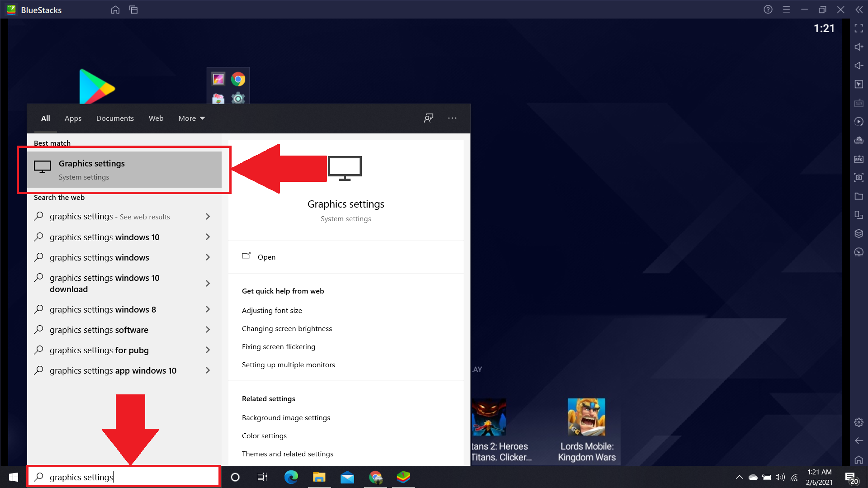Open Color settings link
Screen dimensions: 868x488
[264, 436]
